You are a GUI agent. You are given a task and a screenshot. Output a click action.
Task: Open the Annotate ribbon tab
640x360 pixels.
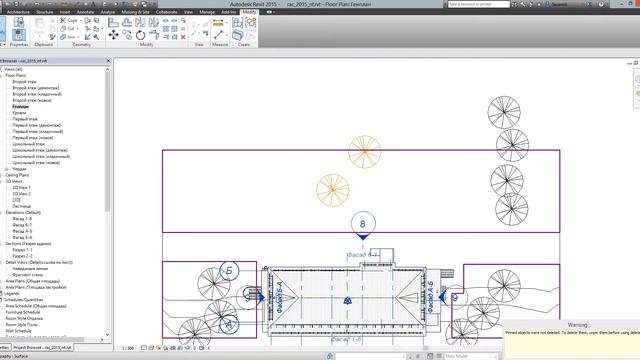click(85, 12)
